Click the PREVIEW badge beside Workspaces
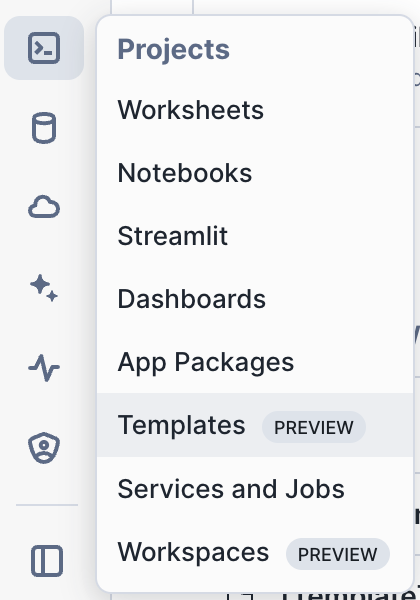 pyautogui.click(x=338, y=554)
